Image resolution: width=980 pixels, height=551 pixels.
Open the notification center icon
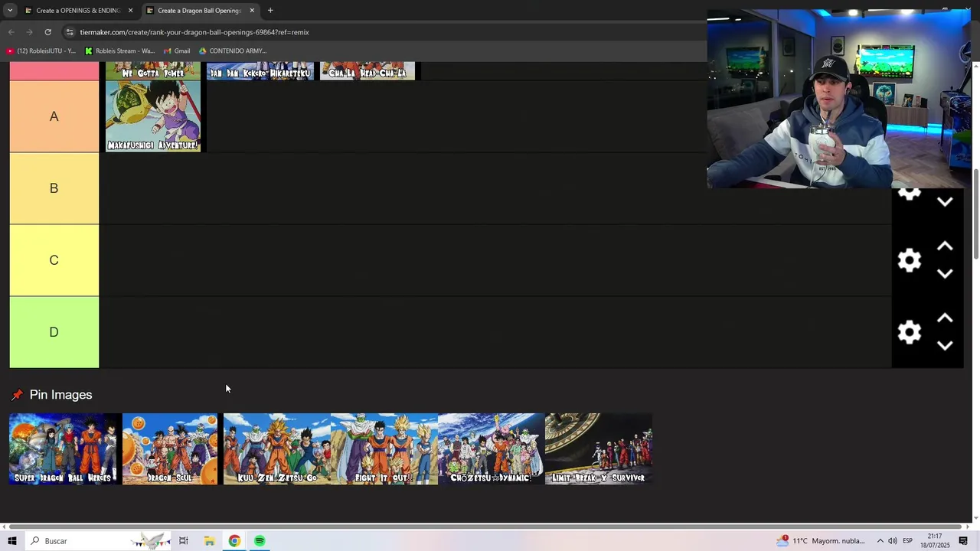pyautogui.click(x=964, y=541)
